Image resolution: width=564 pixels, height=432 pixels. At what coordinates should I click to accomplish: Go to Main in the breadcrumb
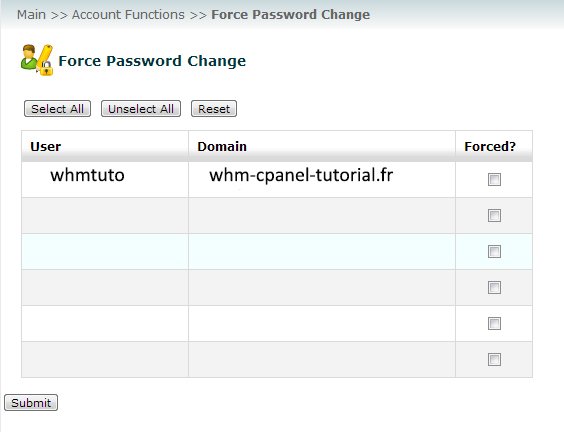[x=31, y=15]
